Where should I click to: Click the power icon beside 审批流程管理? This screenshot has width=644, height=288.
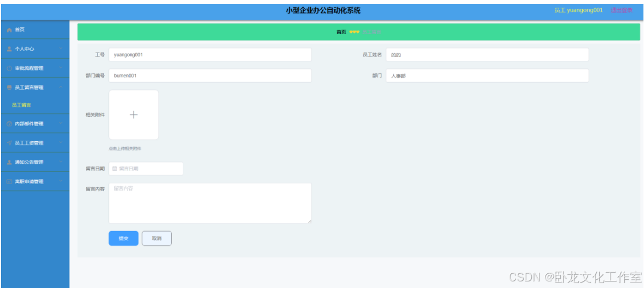point(9,68)
